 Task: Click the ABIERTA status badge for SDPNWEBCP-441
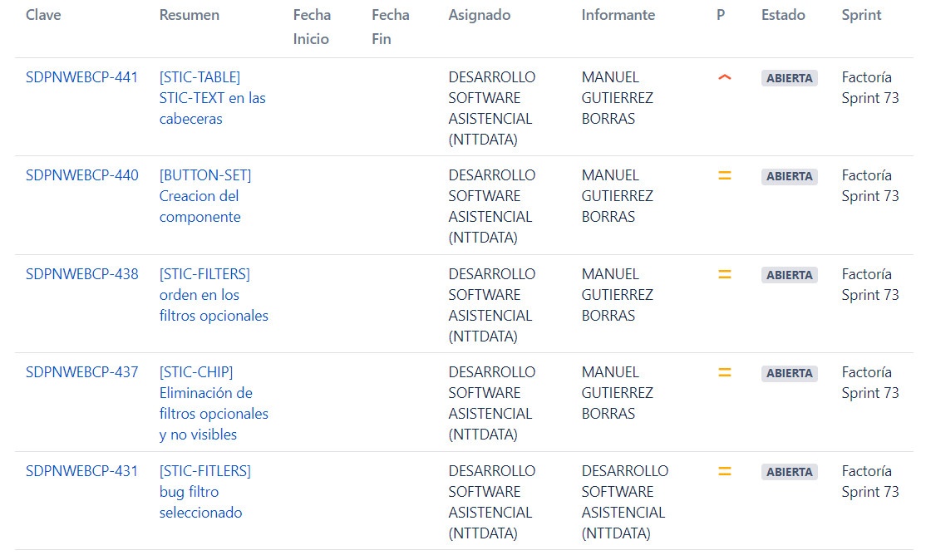pos(789,78)
